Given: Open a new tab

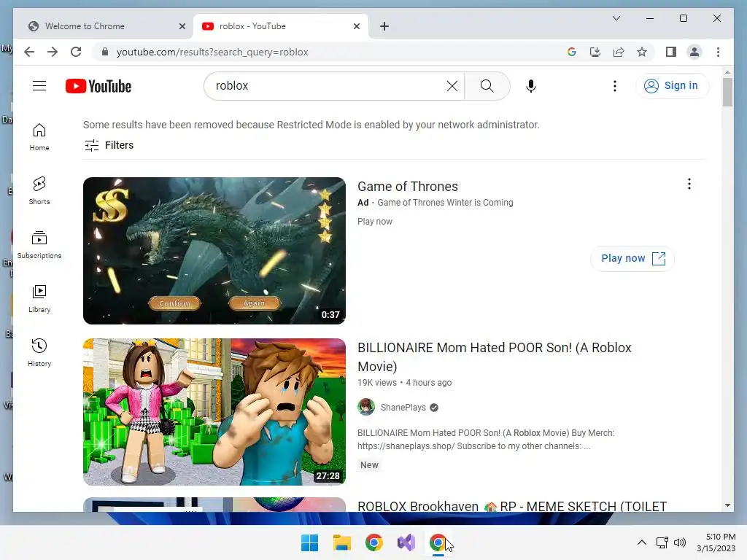Looking at the screenshot, I should tap(384, 26).
